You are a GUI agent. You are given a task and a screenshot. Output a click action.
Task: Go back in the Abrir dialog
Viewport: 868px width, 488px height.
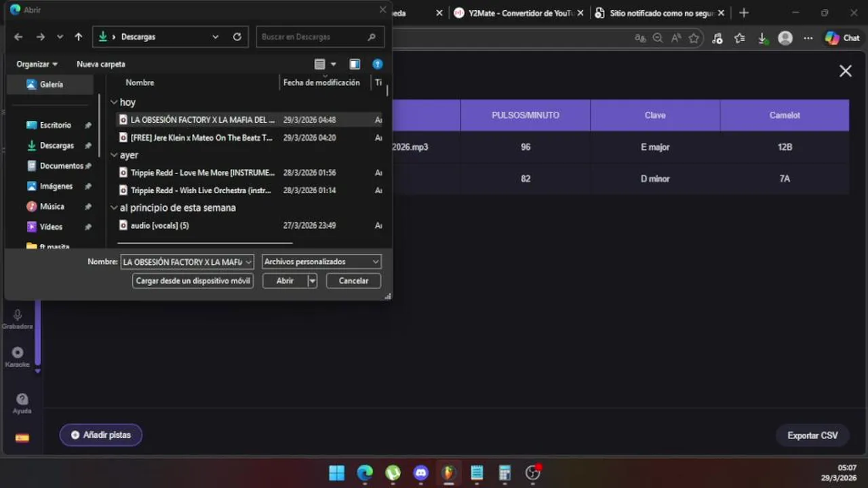click(18, 37)
